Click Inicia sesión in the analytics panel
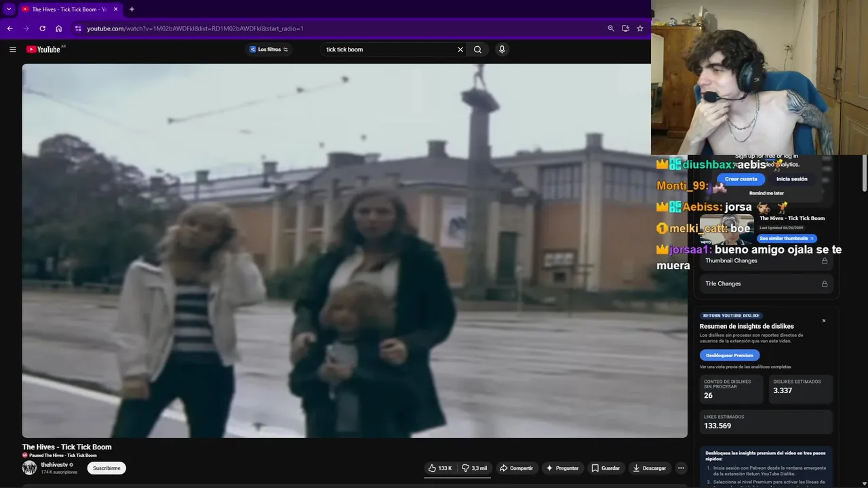The image size is (868, 488). [x=791, y=179]
